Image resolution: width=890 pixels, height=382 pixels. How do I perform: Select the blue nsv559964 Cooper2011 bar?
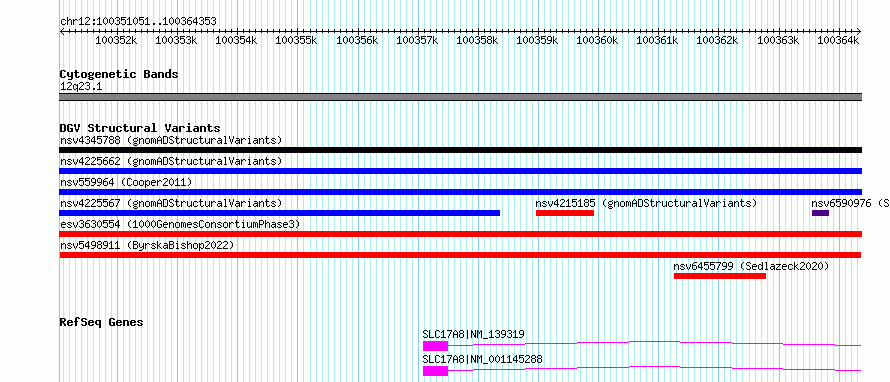coord(460,192)
